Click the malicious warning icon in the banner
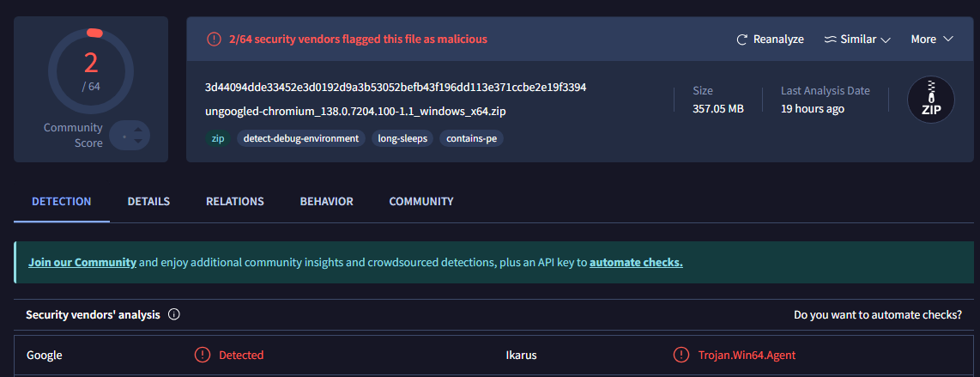Image resolution: width=980 pixels, height=377 pixels. pos(214,39)
